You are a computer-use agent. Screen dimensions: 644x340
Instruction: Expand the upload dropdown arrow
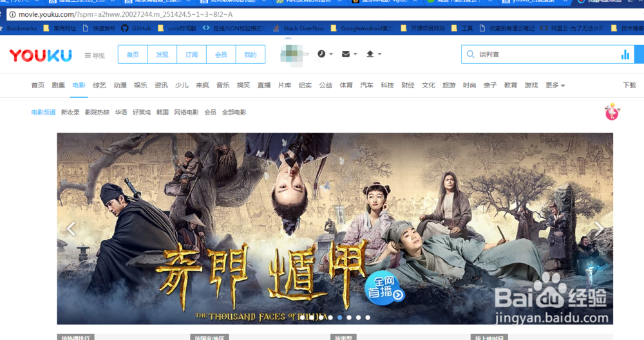[x=379, y=54]
